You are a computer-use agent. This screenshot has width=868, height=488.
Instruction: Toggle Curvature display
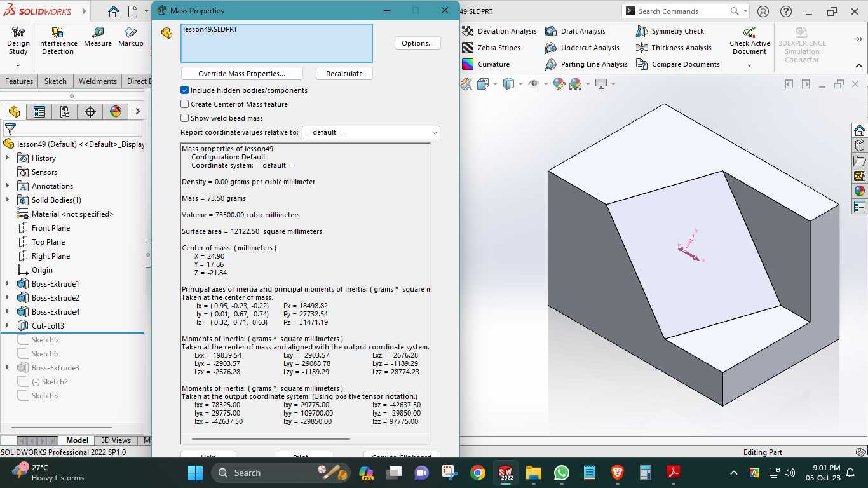[486, 64]
